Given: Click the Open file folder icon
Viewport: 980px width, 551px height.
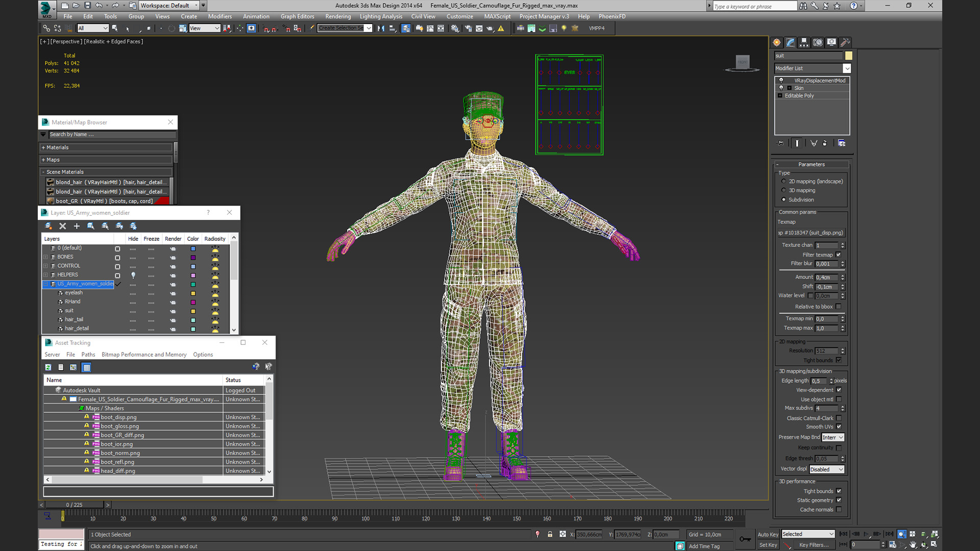Looking at the screenshot, I should [76, 6].
